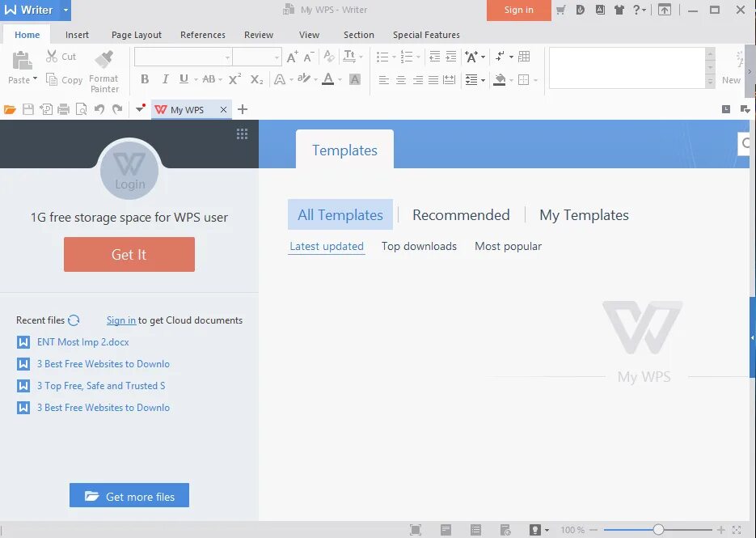Select the Recommended templates category

pyautogui.click(x=461, y=214)
